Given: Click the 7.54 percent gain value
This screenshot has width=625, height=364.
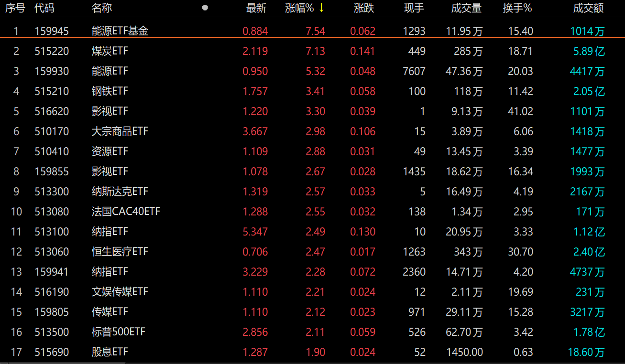Looking at the screenshot, I should [315, 31].
